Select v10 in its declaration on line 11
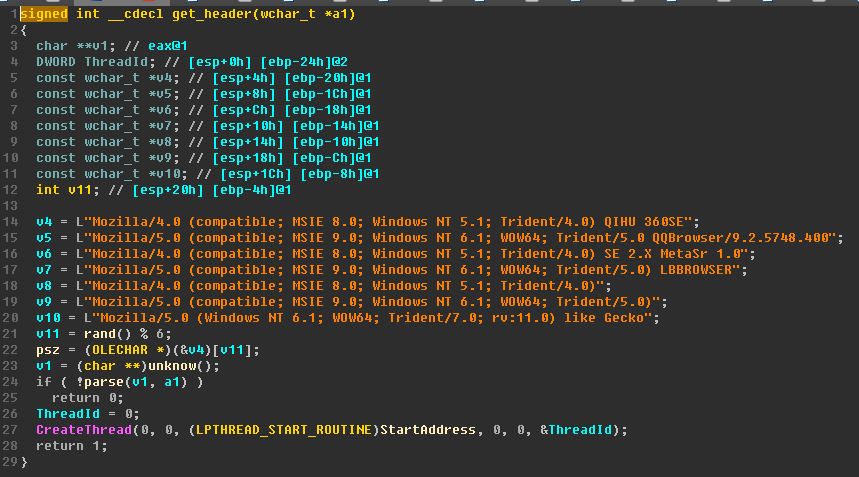859x477 pixels. point(168,174)
